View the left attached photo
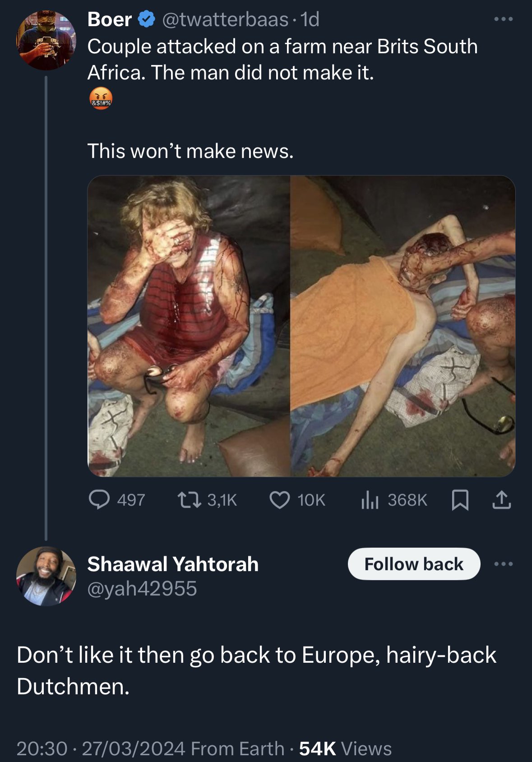Screen dimensions: 532x762 (x=189, y=326)
